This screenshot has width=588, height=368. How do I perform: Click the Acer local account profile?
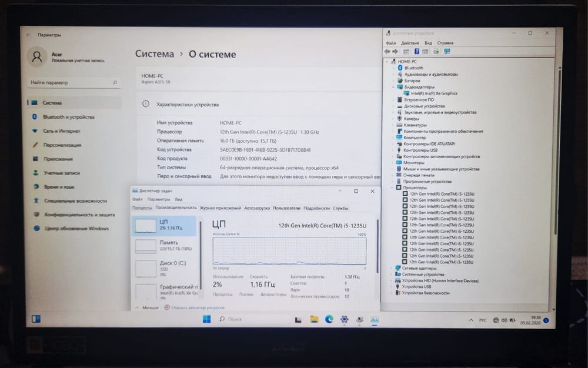point(67,56)
